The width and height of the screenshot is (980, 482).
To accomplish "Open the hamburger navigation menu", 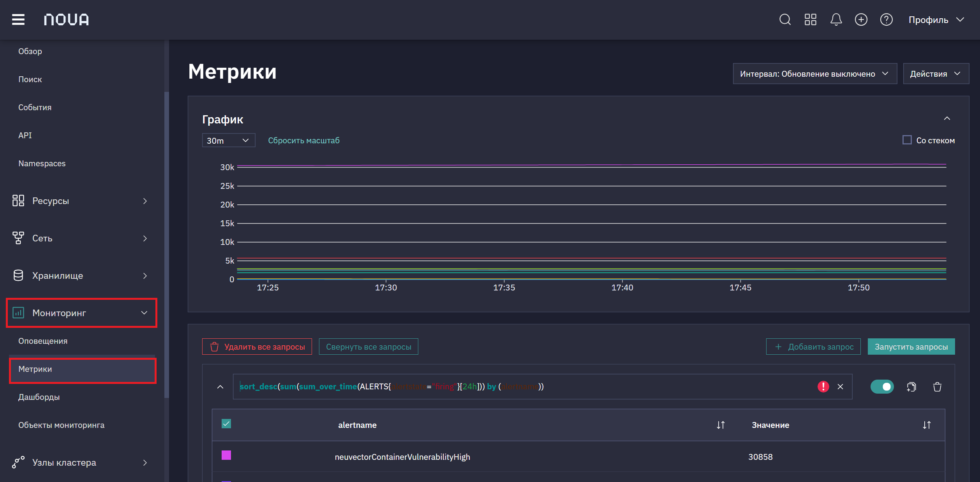I will [18, 19].
